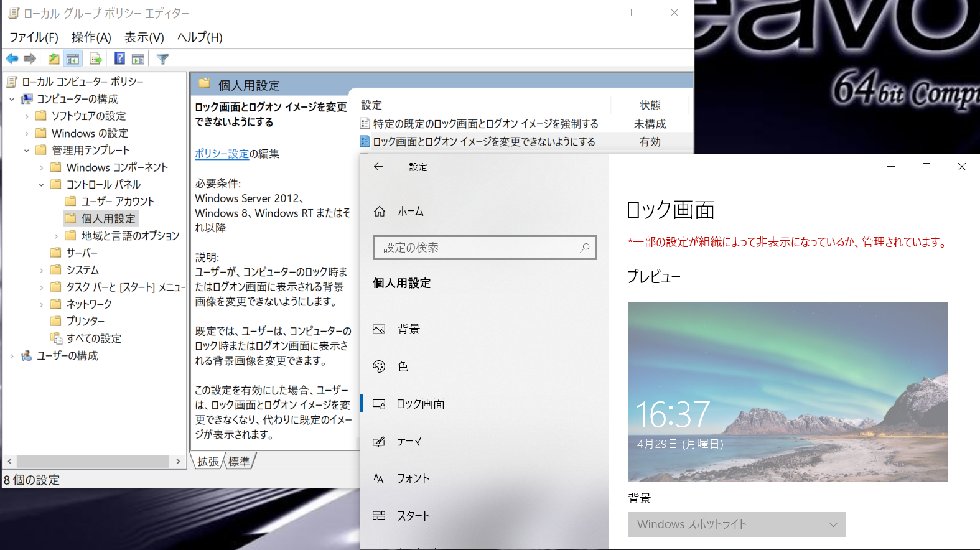
Task: Click the ポリシー設定 edit link
Action: [x=222, y=154]
